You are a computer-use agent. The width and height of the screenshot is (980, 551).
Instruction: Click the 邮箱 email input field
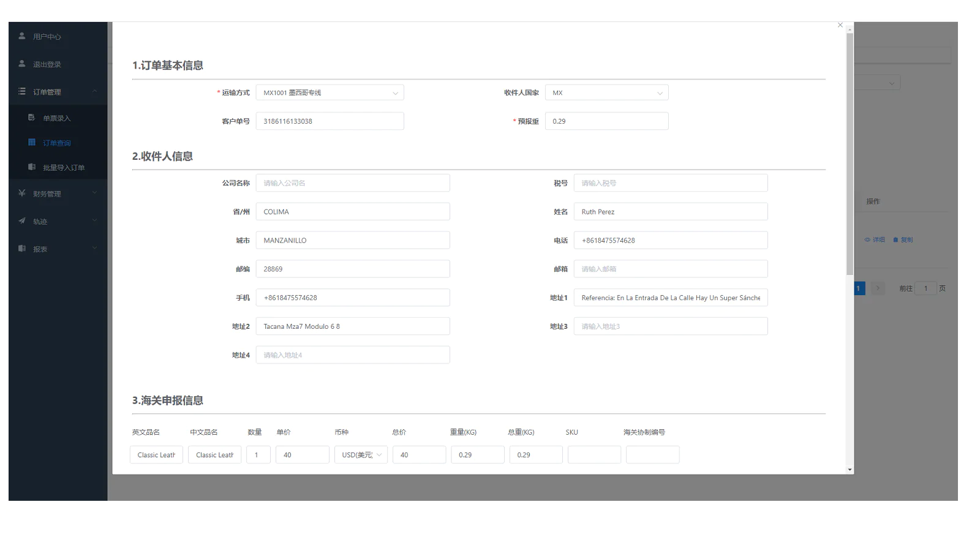tap(671, 269)
